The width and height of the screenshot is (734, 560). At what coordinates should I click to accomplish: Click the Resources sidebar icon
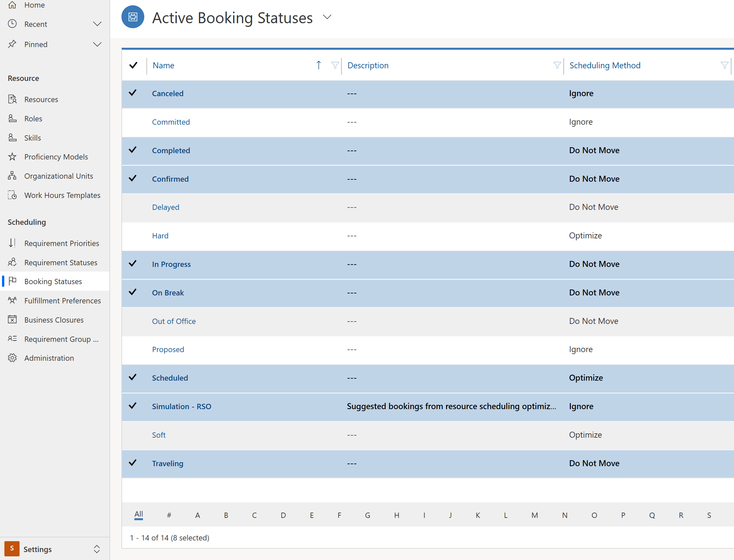[12, 99]
